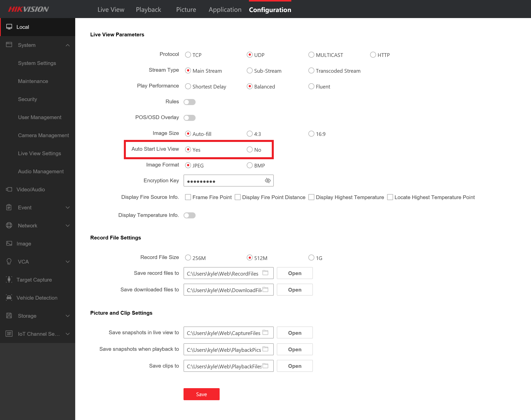Click the Playback navigation icon
The image size is (531, 420).
point(148,10)
